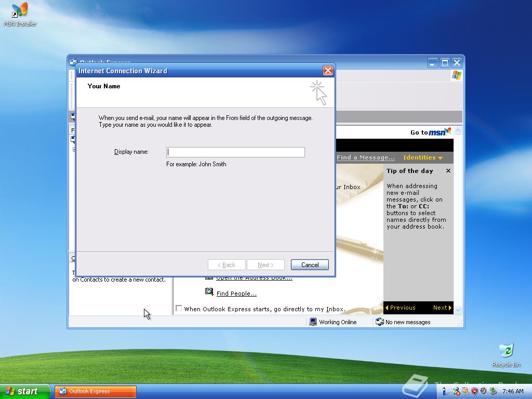This screenshot has width=532, height=399.
Task: Click the Working Online status text
Action: (x=338, y=322)
